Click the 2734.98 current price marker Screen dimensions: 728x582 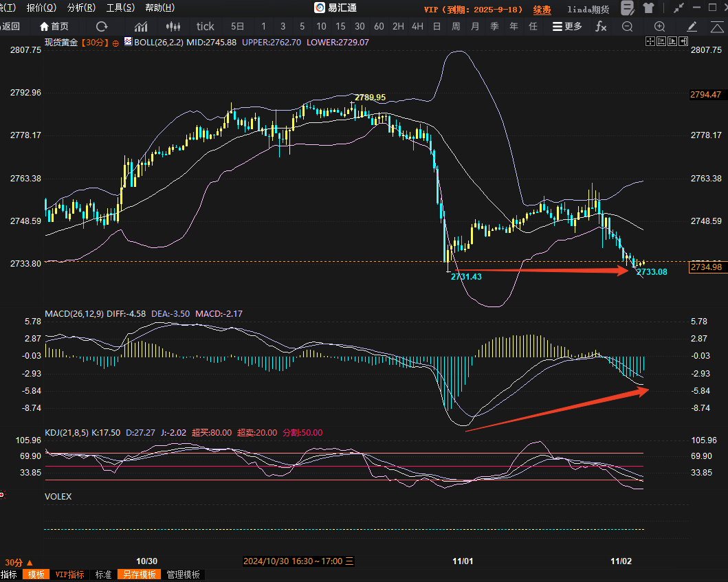[x=706, y=267]
